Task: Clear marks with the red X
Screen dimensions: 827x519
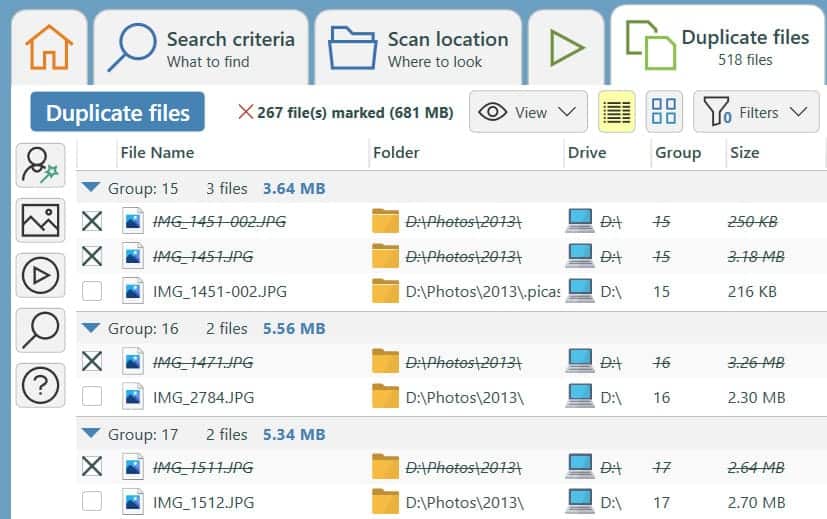Action: [245, 112]
